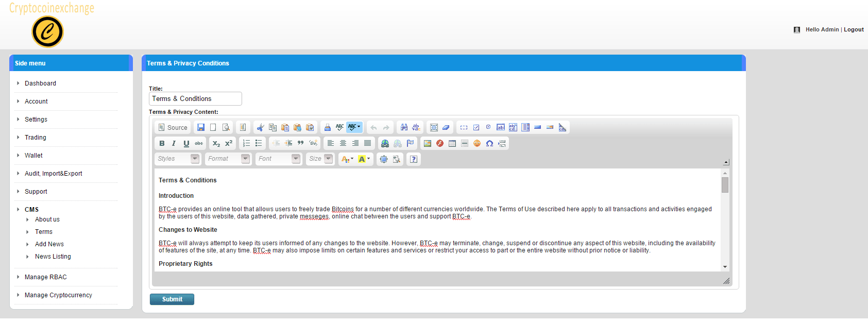Click the Center alignment icon
This screenshot has width=868, height=322.
click(x=343, y=143)
